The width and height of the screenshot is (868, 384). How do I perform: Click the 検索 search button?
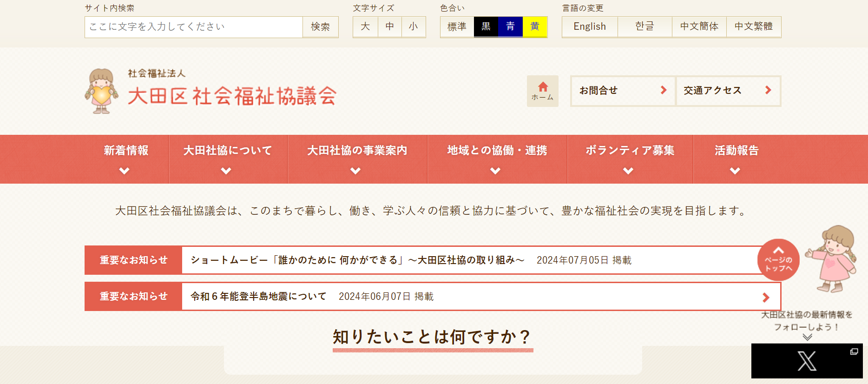tap(320, 27)
